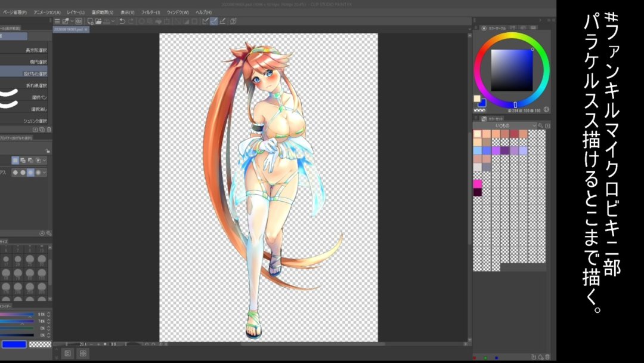Choose intersect selection mode icon
644x363 pixels.
[38, 161]
